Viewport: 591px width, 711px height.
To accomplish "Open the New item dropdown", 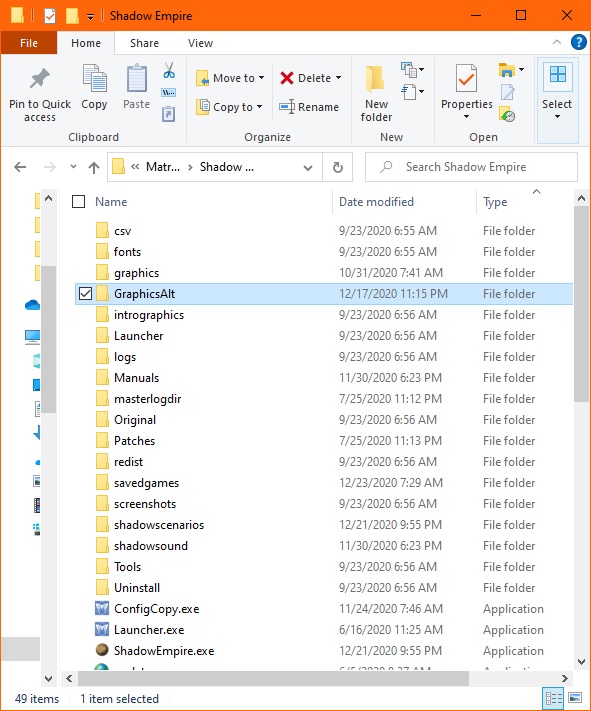I will 412,70.
